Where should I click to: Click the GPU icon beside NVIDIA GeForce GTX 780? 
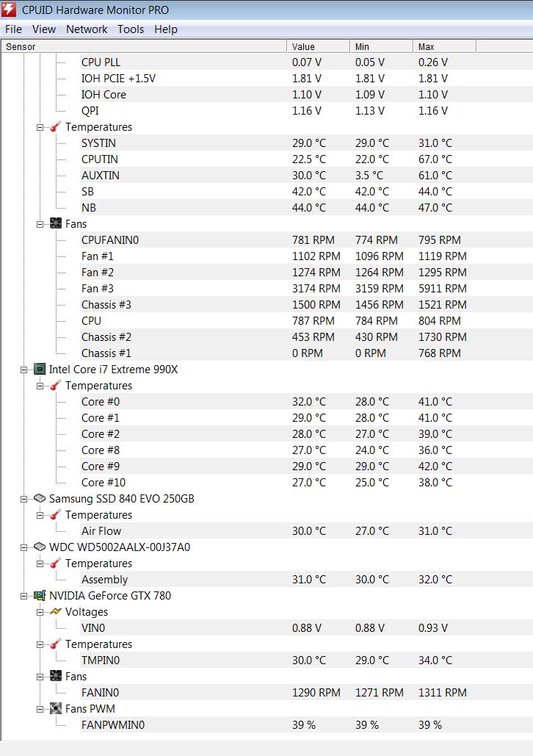(x=40, y=596)
